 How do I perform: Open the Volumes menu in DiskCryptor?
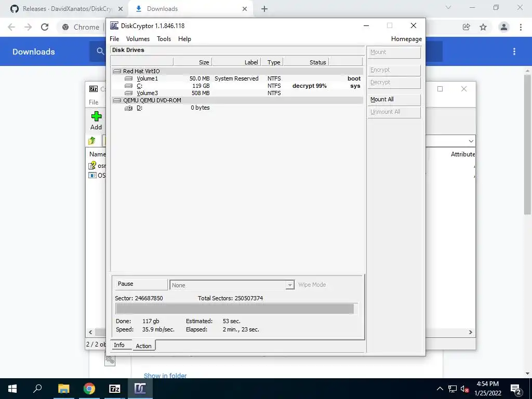[138, 38]
